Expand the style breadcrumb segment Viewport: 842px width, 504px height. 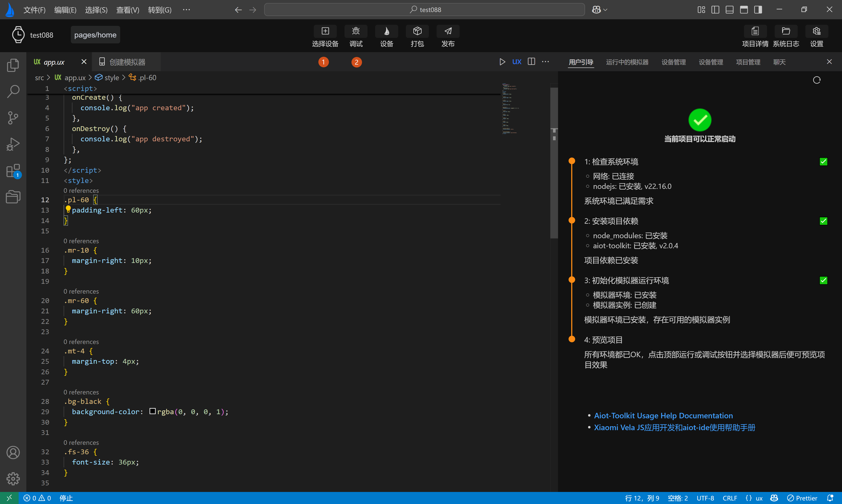pyautogui.click(x=111, y=78)
